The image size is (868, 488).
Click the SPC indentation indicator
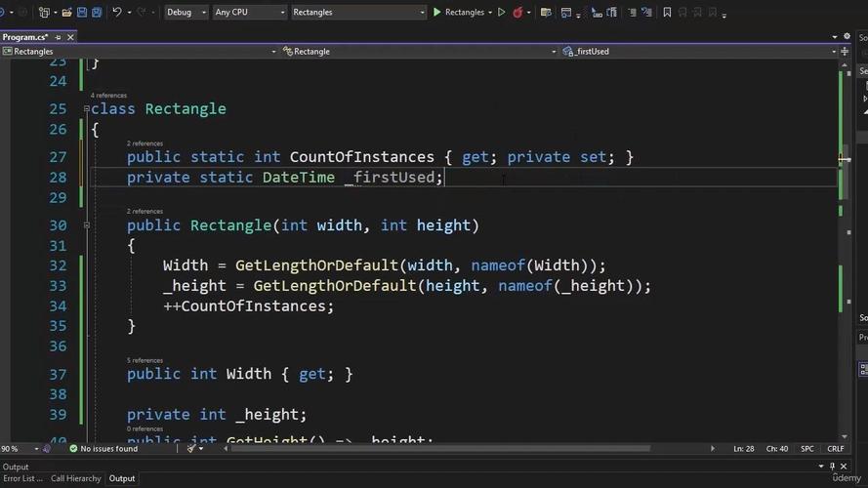[807, 449]
